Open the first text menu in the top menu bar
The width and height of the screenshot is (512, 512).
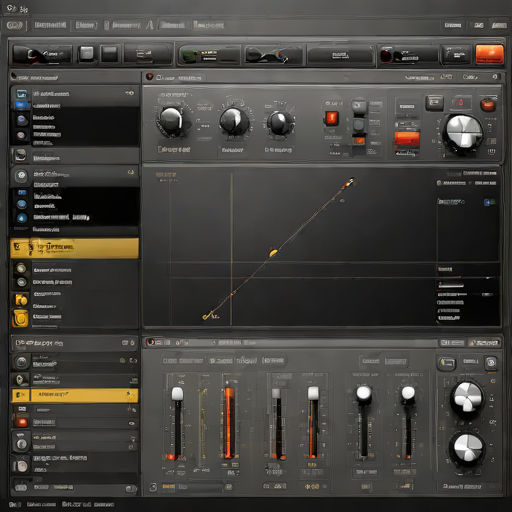50,25
